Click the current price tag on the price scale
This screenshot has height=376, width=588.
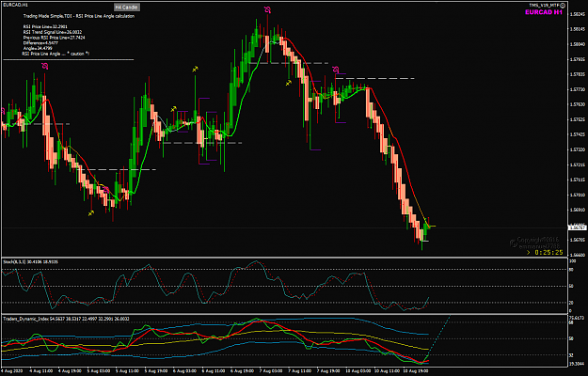click(576, 227)
